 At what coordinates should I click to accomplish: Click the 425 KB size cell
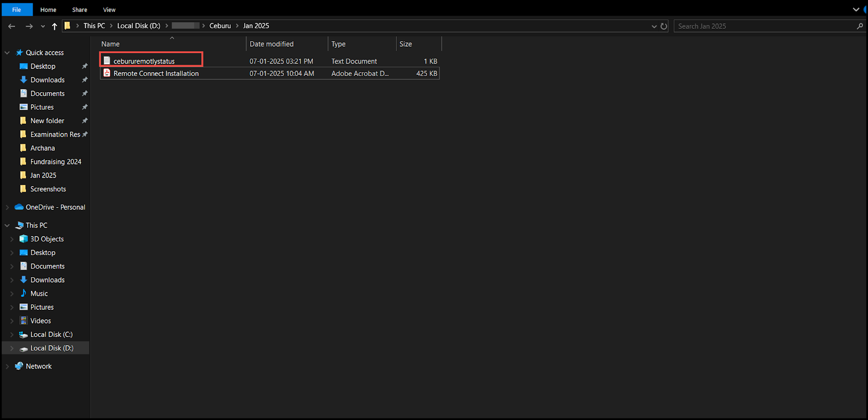click(426, 73)
